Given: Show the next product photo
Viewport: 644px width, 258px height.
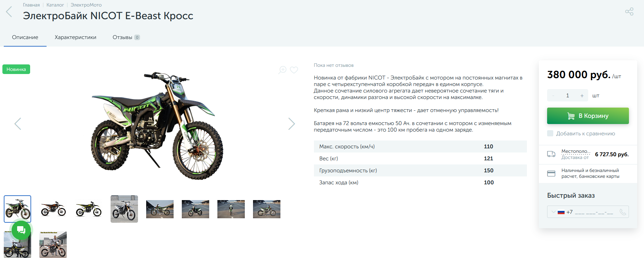Looking at the screenshot, I should pos(291,124).
